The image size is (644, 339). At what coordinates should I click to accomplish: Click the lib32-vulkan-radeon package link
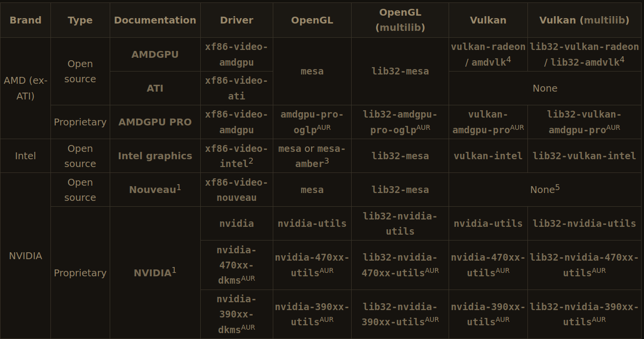pos(584,47)
